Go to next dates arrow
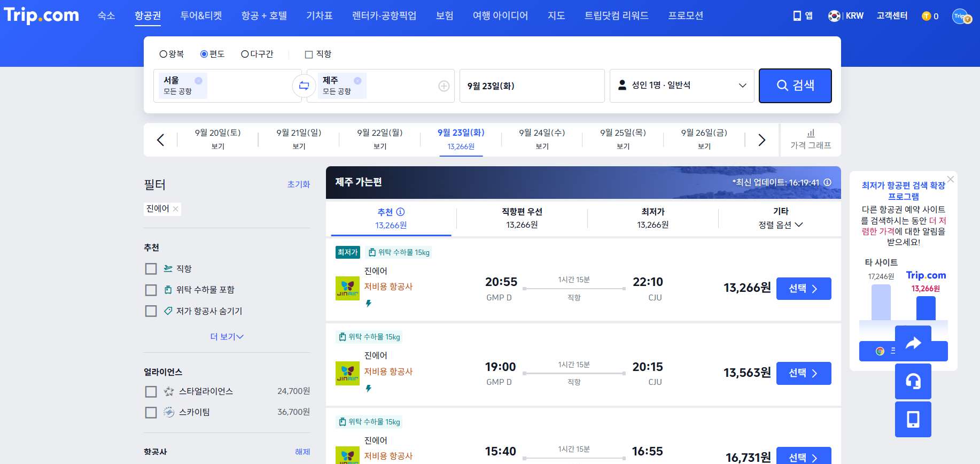Screen dimensions: 980x464 pyautogui.click(x=762, y=140)
